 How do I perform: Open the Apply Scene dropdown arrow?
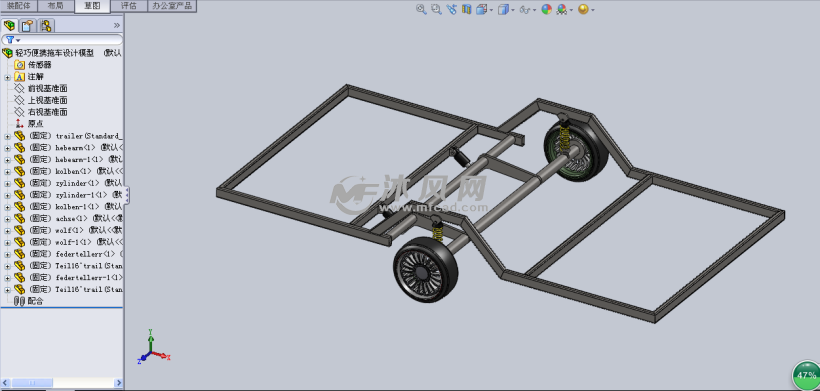[571, 9]
